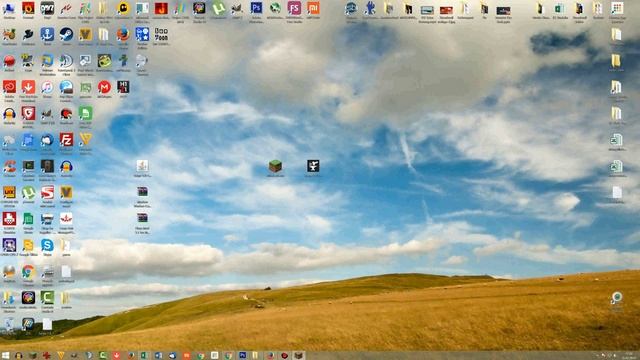
Task: Open Word from the taskbar
Action: click(x=159, y=356)
